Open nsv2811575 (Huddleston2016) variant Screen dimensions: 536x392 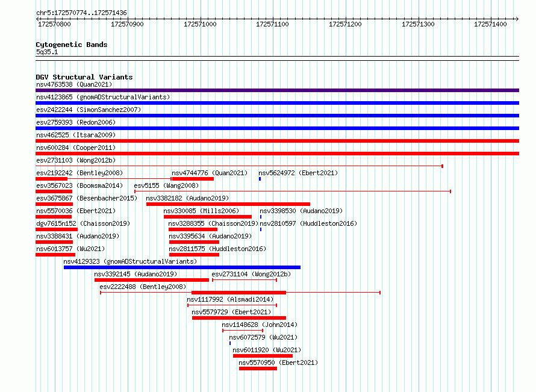pyautogui.click(x=217, y=249)
